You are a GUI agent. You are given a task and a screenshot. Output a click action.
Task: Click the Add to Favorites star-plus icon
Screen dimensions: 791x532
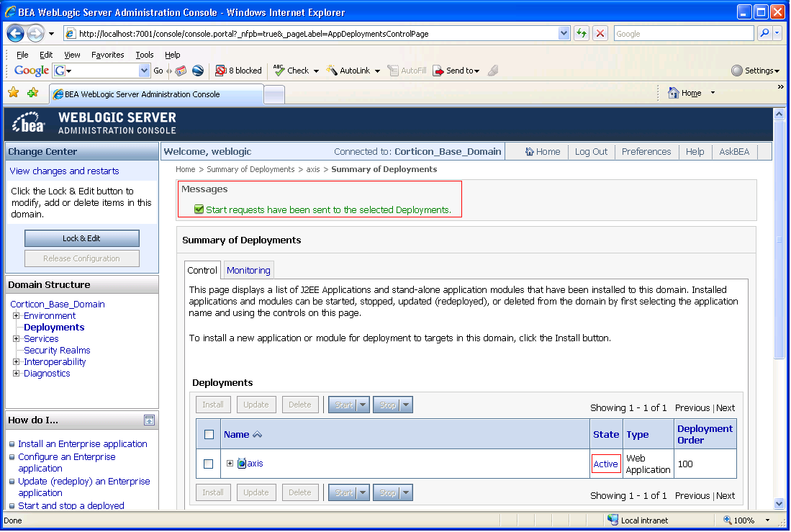coord(33,92)
